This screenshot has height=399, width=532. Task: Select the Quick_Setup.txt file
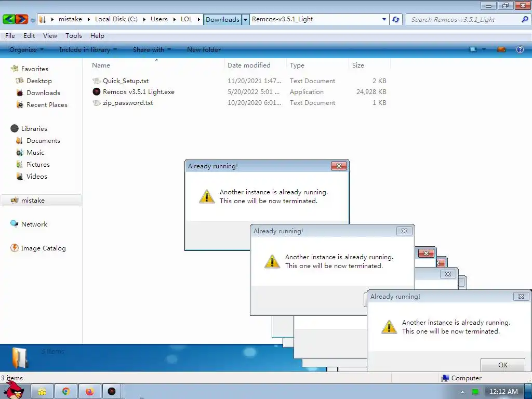click(x=126, y=81)
